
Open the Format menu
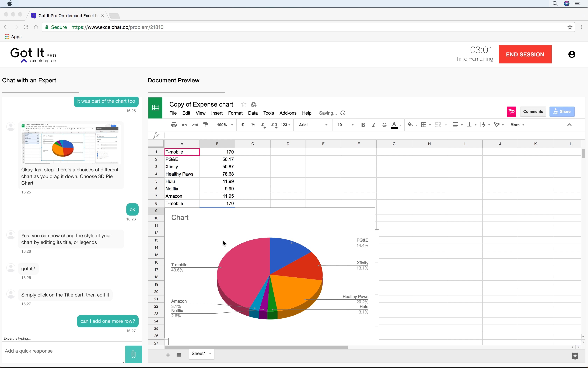[235, 113]
